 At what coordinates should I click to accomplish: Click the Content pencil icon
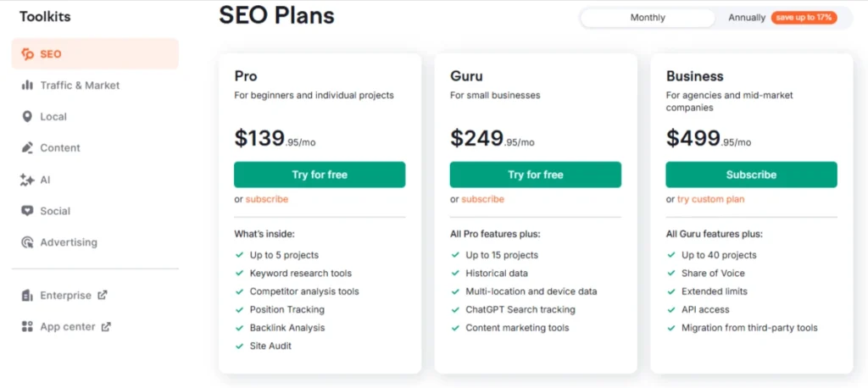tap(27, 147)
